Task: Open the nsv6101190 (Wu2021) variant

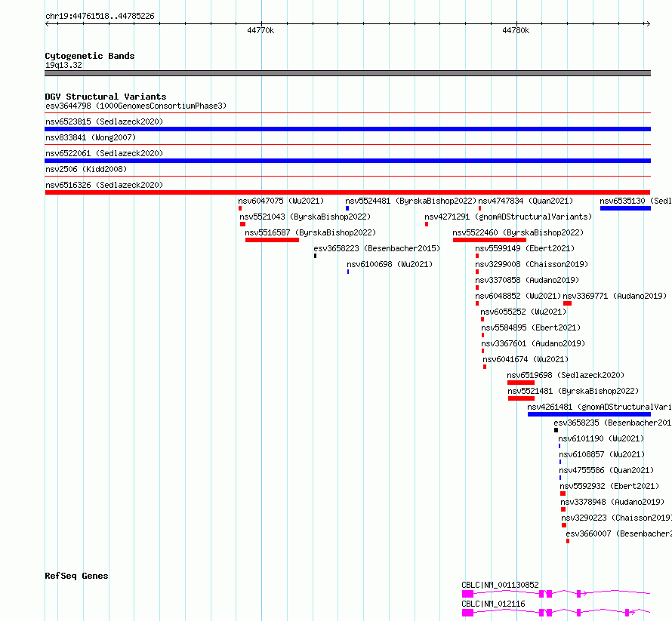Action: pyautogui.click(x=601, y=438)
